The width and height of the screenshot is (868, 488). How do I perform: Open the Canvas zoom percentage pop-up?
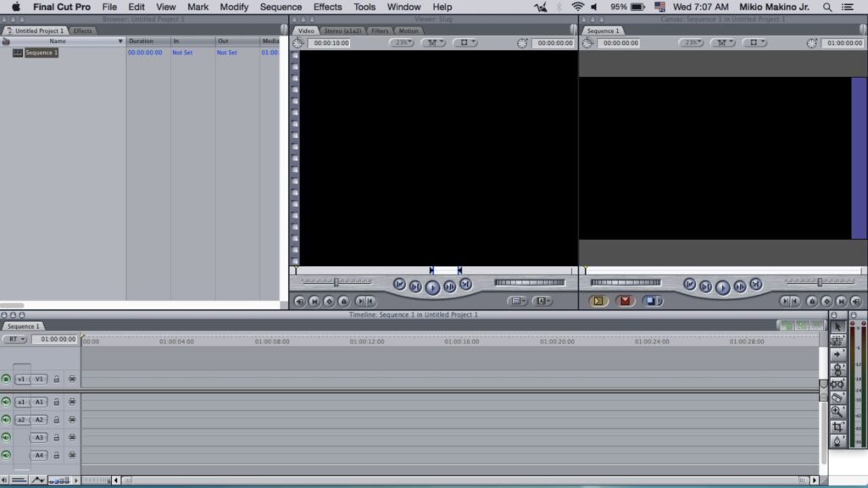coord(692,42)
